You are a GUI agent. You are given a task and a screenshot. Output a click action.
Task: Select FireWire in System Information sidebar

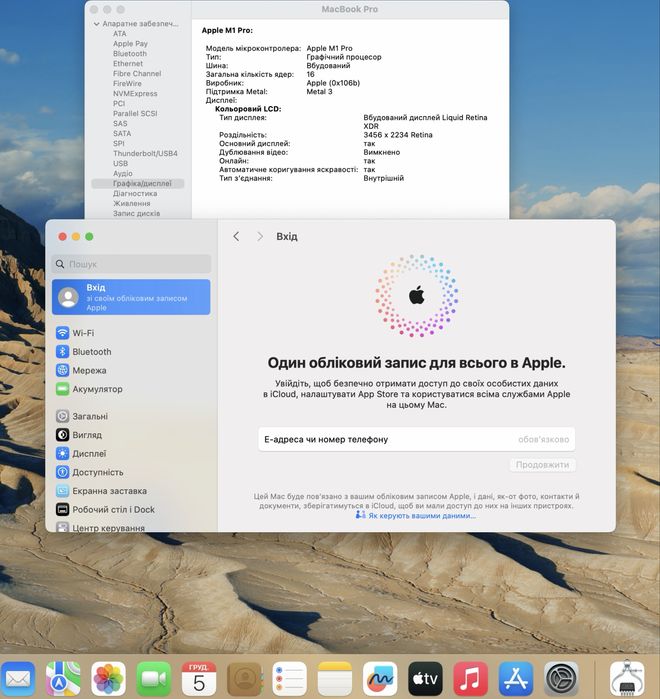pos(127,83)
